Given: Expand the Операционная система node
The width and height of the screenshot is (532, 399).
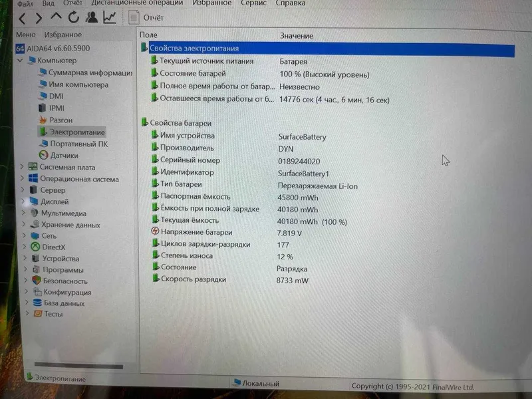Looking at the screenshot, I should pos(23,178).
